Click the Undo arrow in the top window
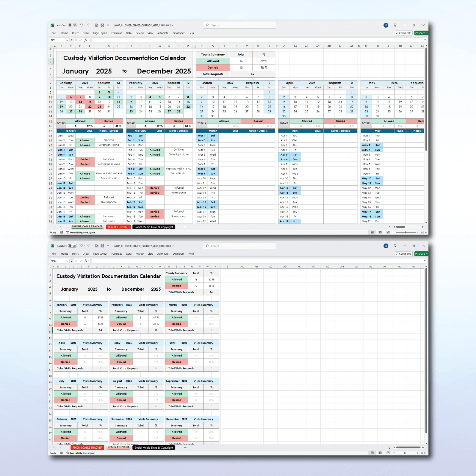Image resolution: width=476 pixels, height=476 pixels. click(x=81, y=25)
